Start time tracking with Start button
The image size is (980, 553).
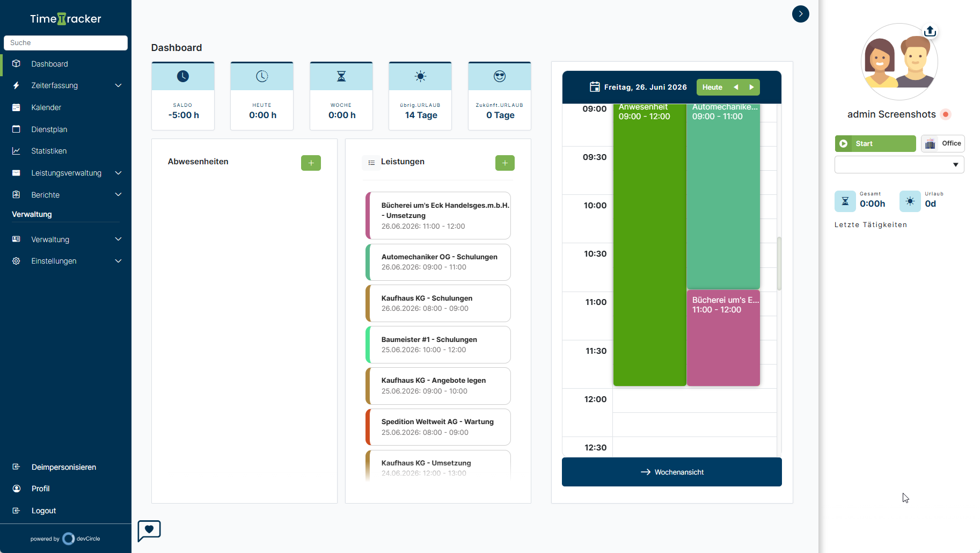(875, 143)
